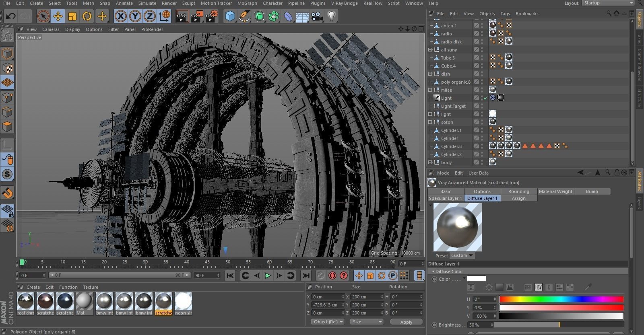
Task: Select the neon material thumbnail
Action: pyautogui.click(x=183, y=302)
